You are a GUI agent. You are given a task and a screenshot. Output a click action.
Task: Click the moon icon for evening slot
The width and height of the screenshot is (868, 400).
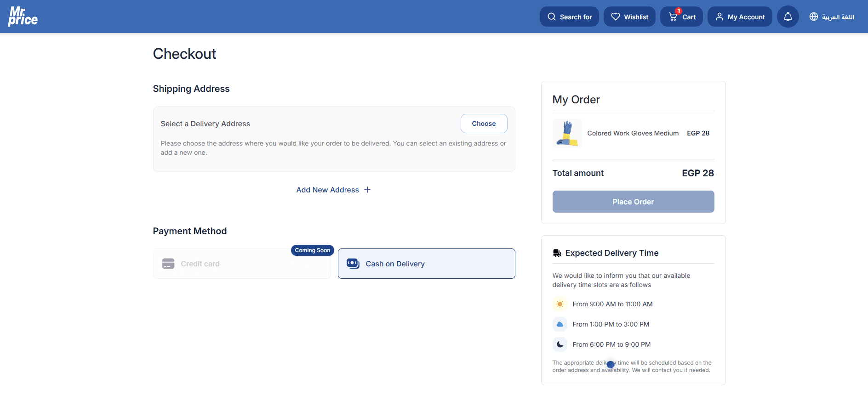point(560,344)
